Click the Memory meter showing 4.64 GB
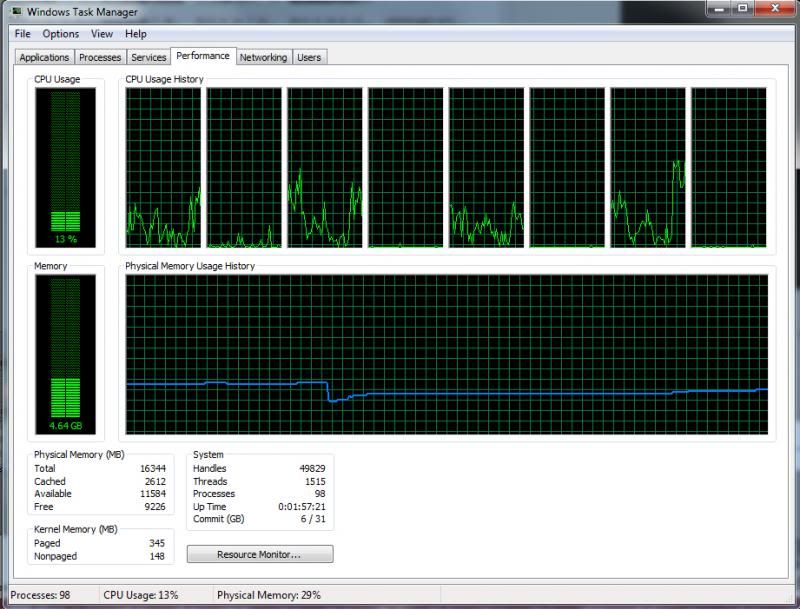Viewport: 800px width, 609px height. pos(65,354)
